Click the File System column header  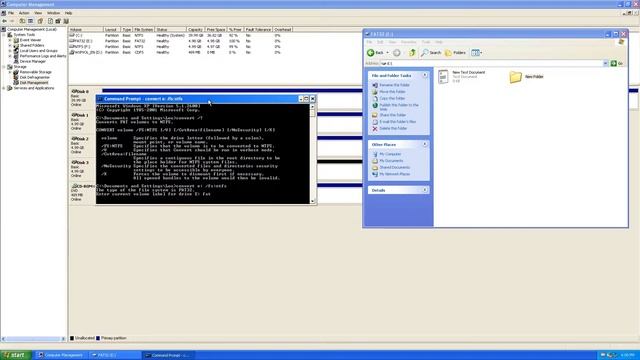point(143,29)
